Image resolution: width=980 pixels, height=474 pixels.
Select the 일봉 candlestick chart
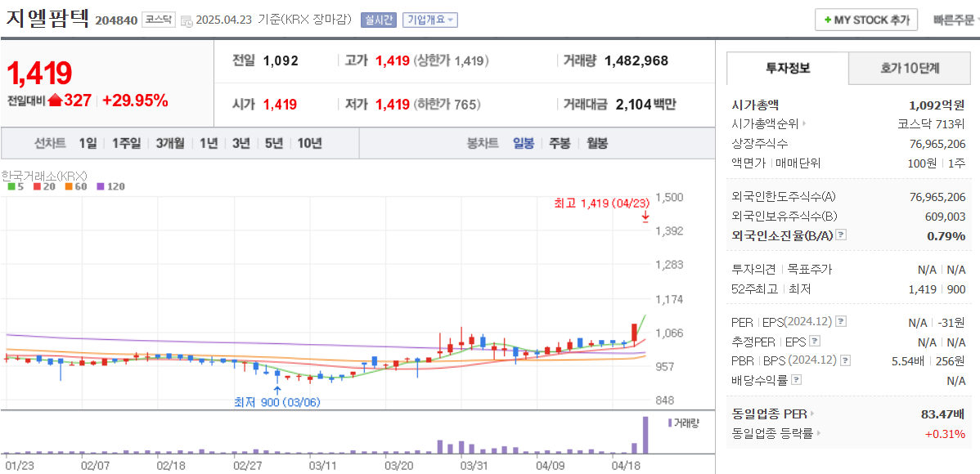point(524,143)
